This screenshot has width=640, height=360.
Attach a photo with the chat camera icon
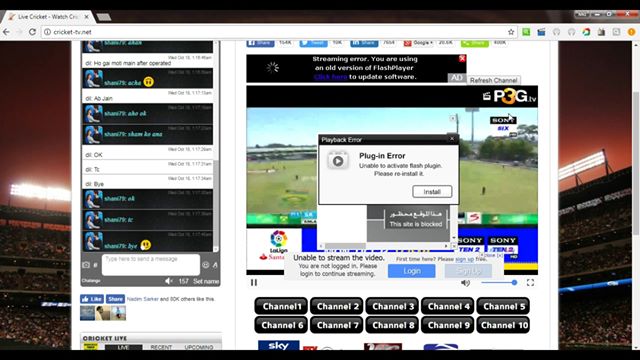click(x=86, y=265)
